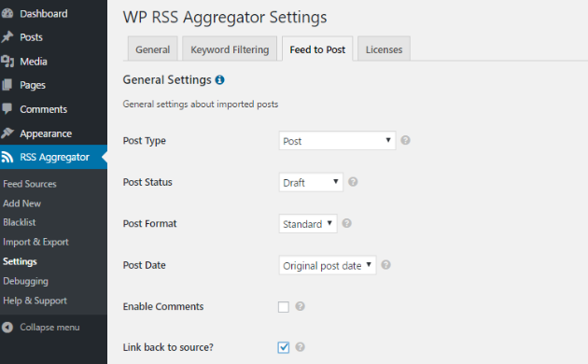Viewport: 588px width, 364px height.
Task: Open Help & Support submenu link
Action: point(35,301)
